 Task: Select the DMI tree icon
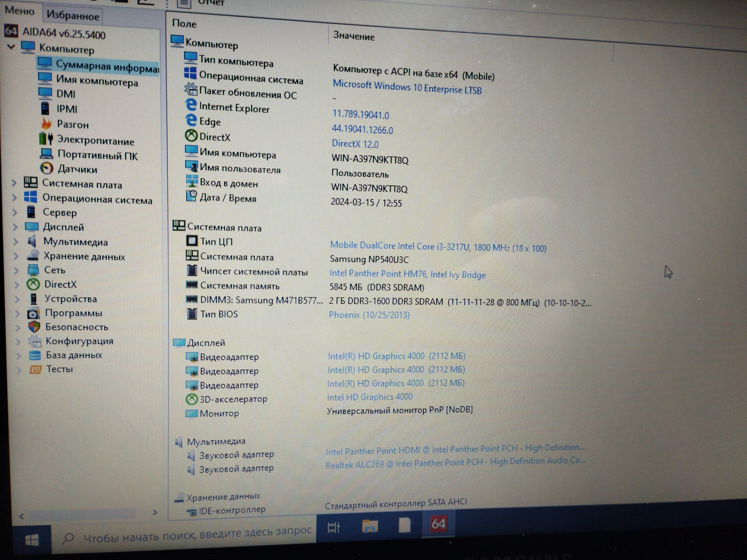(x=45, y=93)
